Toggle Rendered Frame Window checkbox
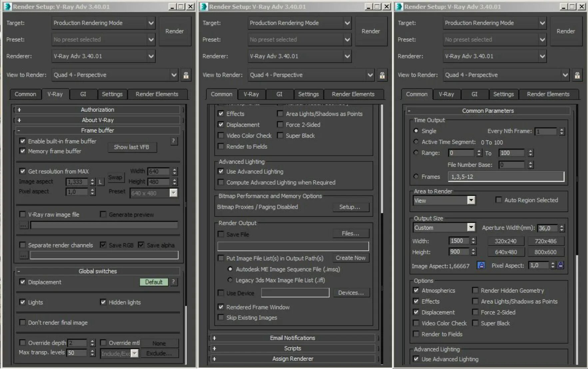 tap(221, 307)
